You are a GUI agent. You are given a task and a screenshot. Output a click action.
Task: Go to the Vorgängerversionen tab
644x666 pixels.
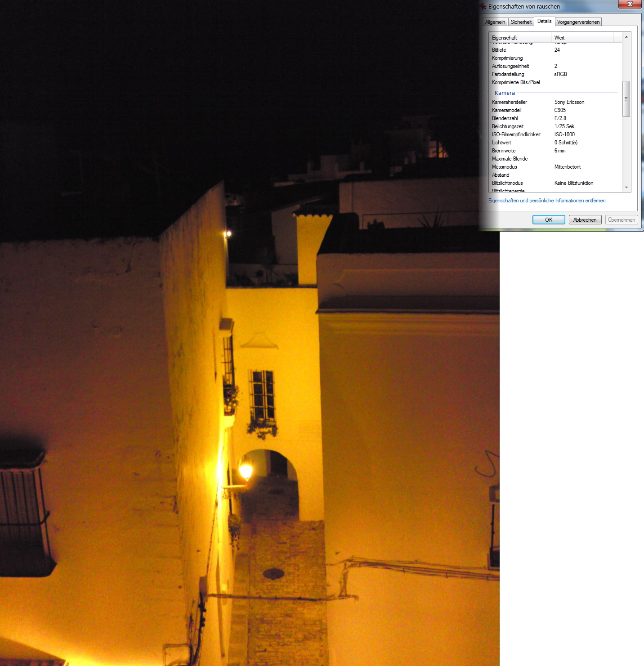(578, 22)
